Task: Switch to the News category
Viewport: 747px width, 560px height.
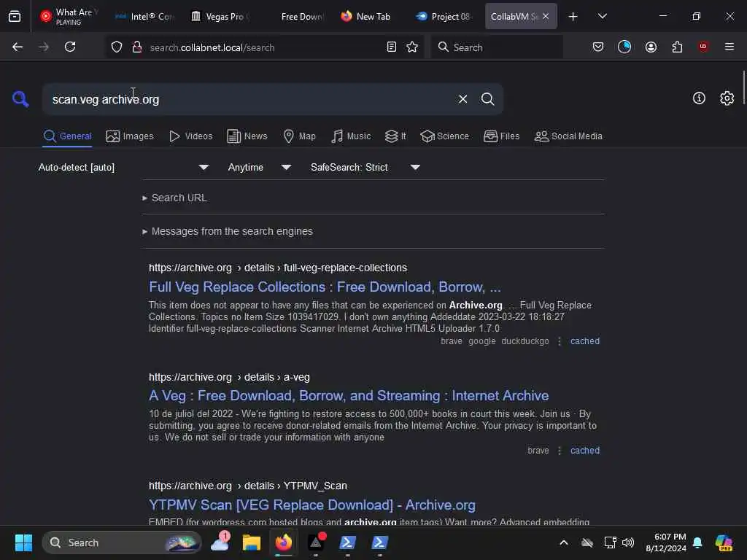Action: pyautogui.click(x=247, y=136)
